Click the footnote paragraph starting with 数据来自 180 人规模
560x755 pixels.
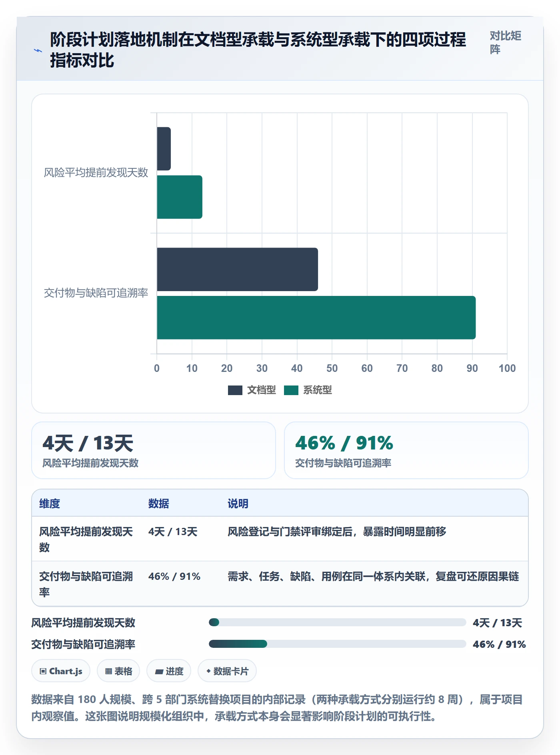click(x=277, y=708)
